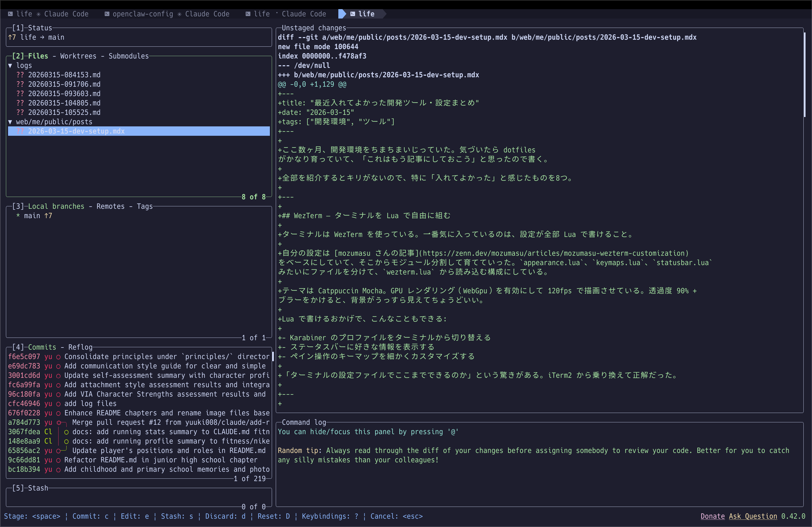Image resolution: width=812 pixels, height=527 pixels.
Task: Select commit 676f0228 Enhance README chapters
Action: (139, 413)
